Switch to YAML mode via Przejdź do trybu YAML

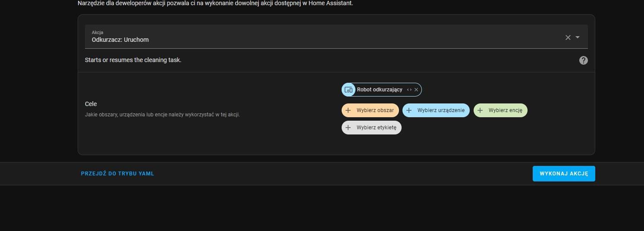117,174
